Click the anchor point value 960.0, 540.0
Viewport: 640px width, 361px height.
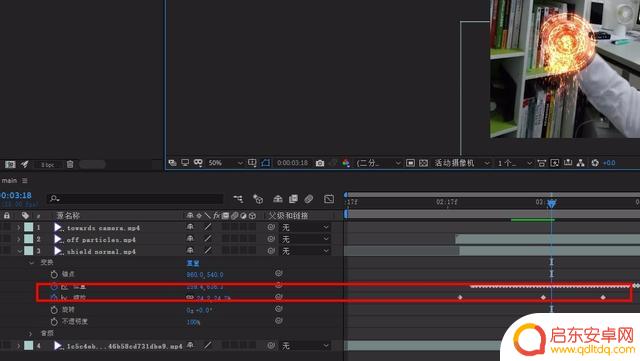205,275
